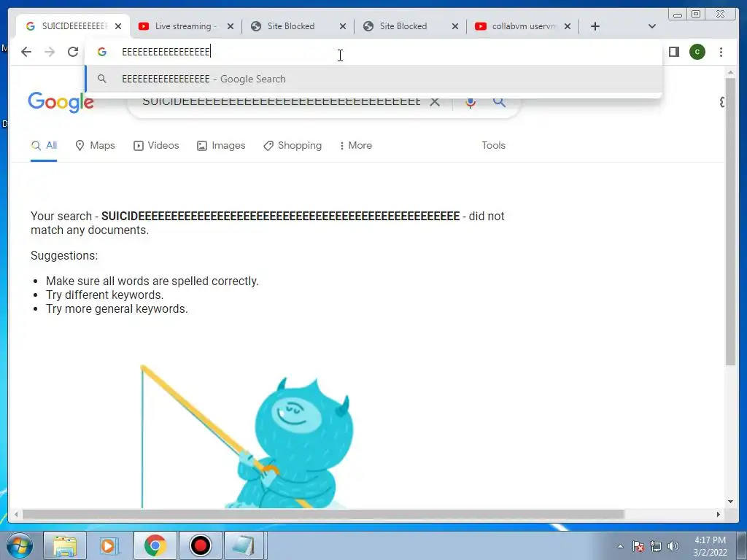Open a new tab with plus button
Image resolution: width=747 pixels, height=560 pixels.
595,26
